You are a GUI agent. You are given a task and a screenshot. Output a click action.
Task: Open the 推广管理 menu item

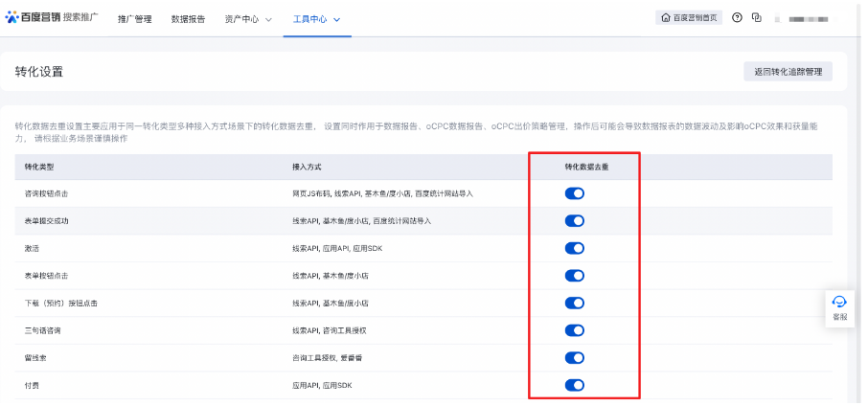pyautogui.click(x=134, y=19)
